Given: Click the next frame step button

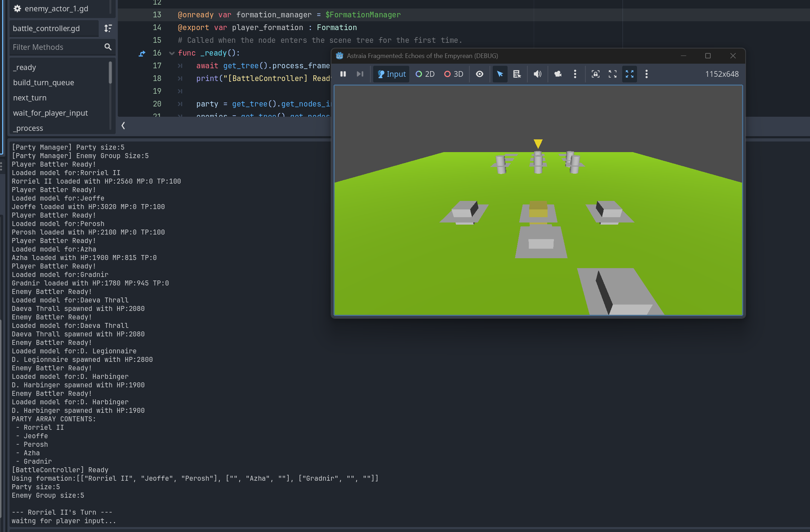Looking at the screenshot, I should tap(360, 74).
